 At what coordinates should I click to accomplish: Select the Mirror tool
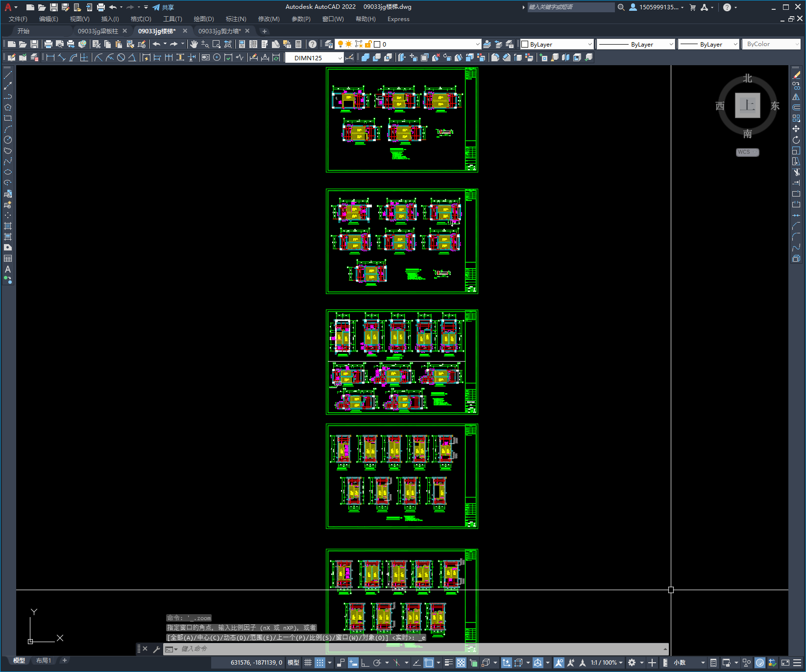click(796, 97)
